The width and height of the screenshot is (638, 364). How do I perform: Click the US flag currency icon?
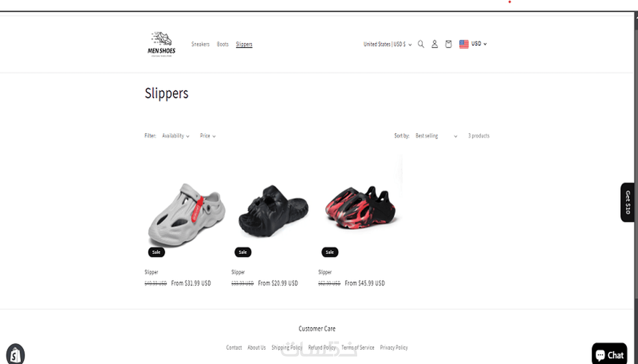pyautogui.click(x=464, y=44)
